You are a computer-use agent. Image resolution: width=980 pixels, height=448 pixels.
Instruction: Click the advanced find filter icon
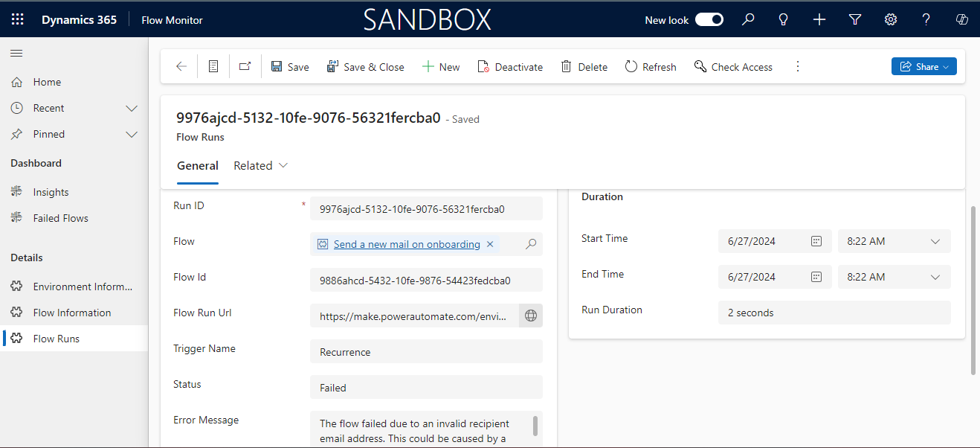[855, 20]
